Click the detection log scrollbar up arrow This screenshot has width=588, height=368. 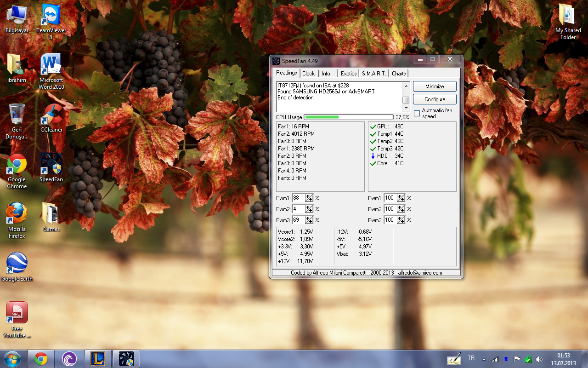point(406,86)
